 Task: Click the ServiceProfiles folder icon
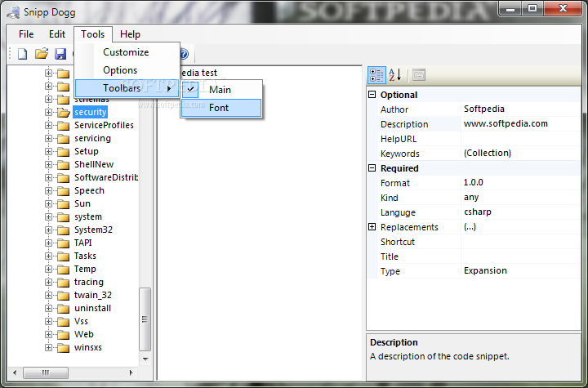pos(64,125)
